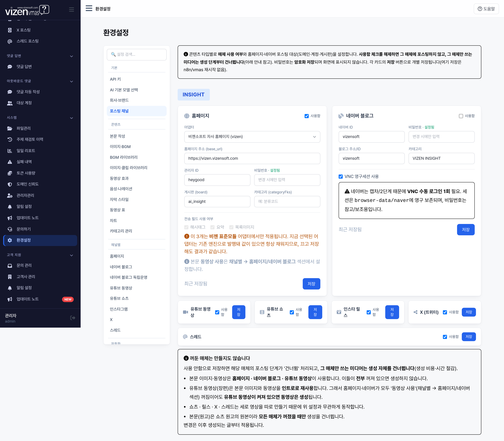Click the 알림 설정 bell icon under 고객 지원
Image resolution: width=504 pixels, height=441 pixels.
click(x=10, y=288)
